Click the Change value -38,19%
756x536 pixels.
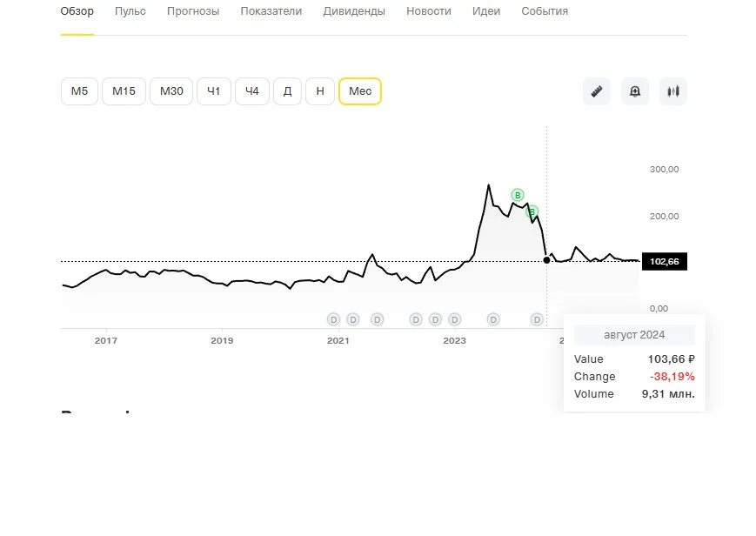[672, 376]
